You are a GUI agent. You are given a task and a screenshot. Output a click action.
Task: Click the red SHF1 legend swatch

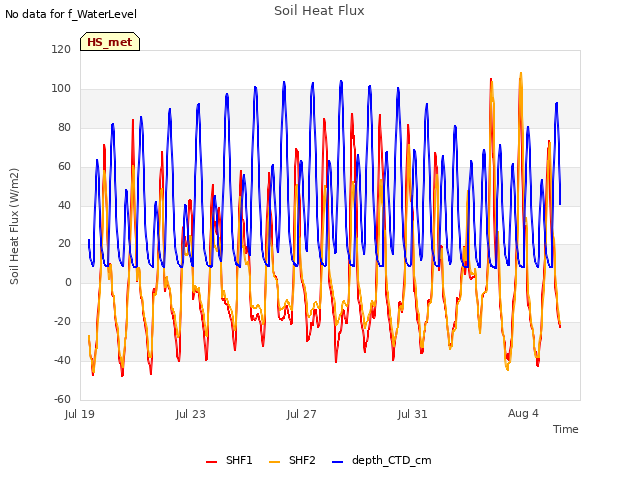pos(211,462)
